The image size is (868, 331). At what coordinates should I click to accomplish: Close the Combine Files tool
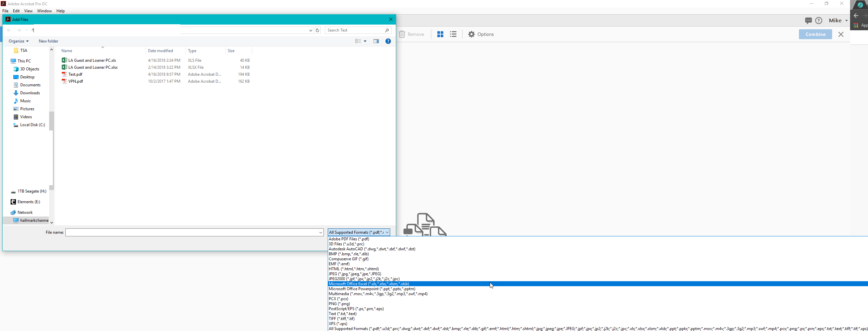pyautogui.click(x=841, y=34)
